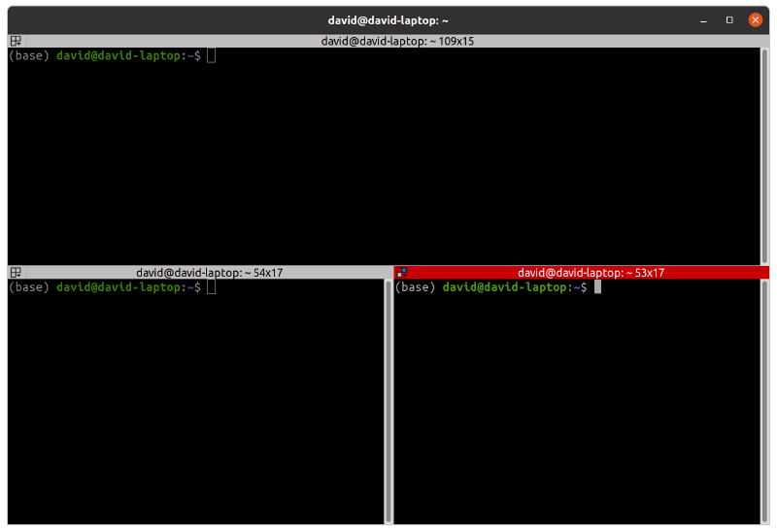The image size is (777, 532).
Task: Click the hollow cursor box in the bottom-left pane
Action: [x=212, y=287]
